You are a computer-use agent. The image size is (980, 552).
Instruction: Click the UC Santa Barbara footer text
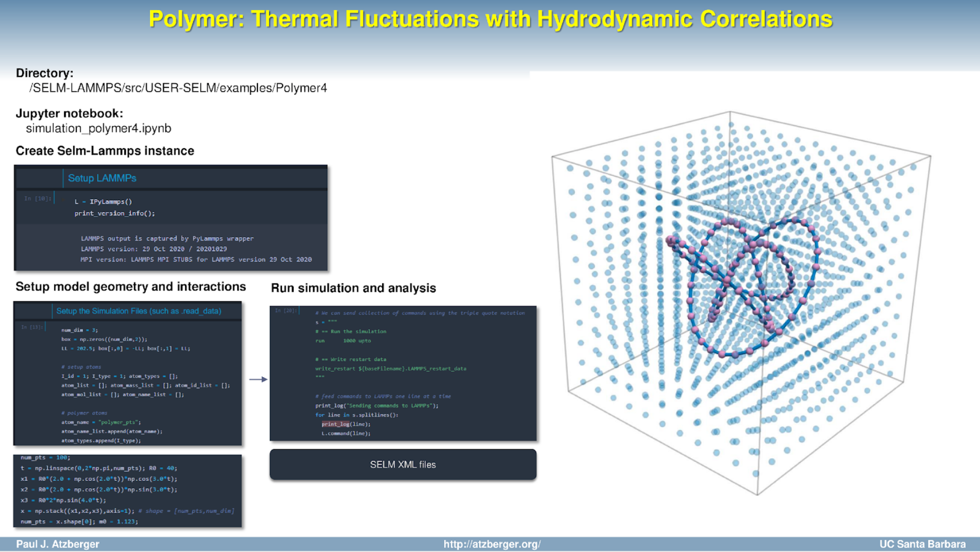coord(922,544)
